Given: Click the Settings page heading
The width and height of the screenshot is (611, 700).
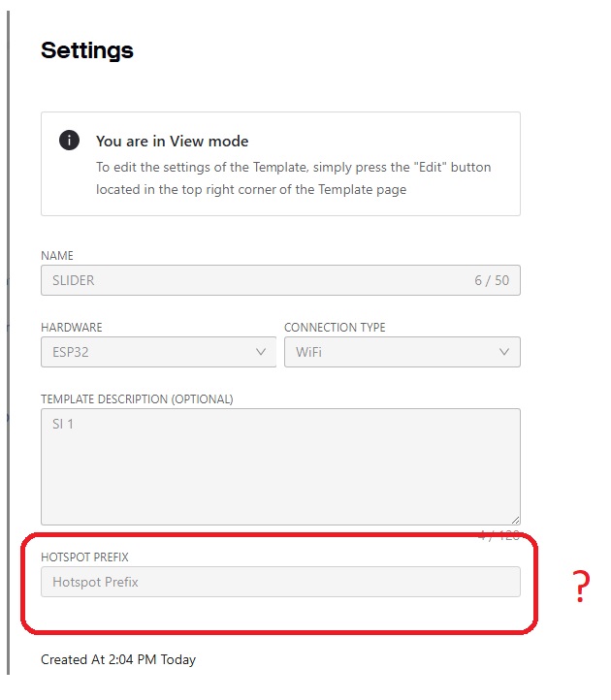Looking at the screenshot, I should [x=87, y=50].
